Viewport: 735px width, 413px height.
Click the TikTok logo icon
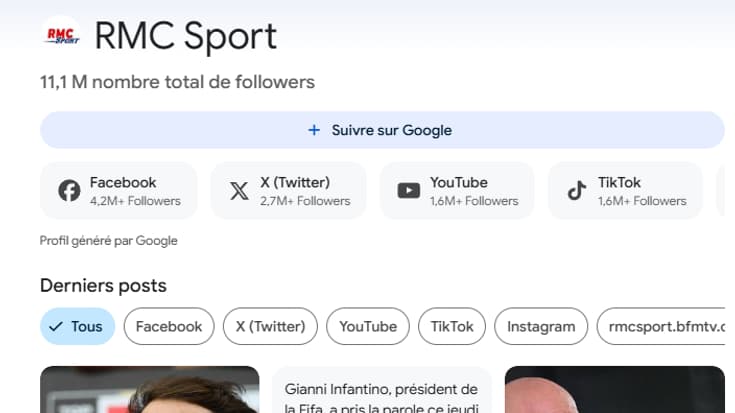577,191
